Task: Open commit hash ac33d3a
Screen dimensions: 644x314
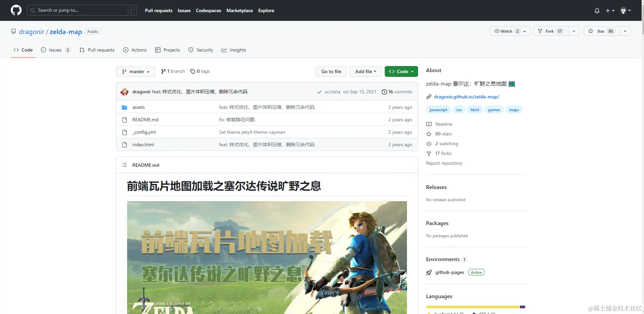Action: 332,92
